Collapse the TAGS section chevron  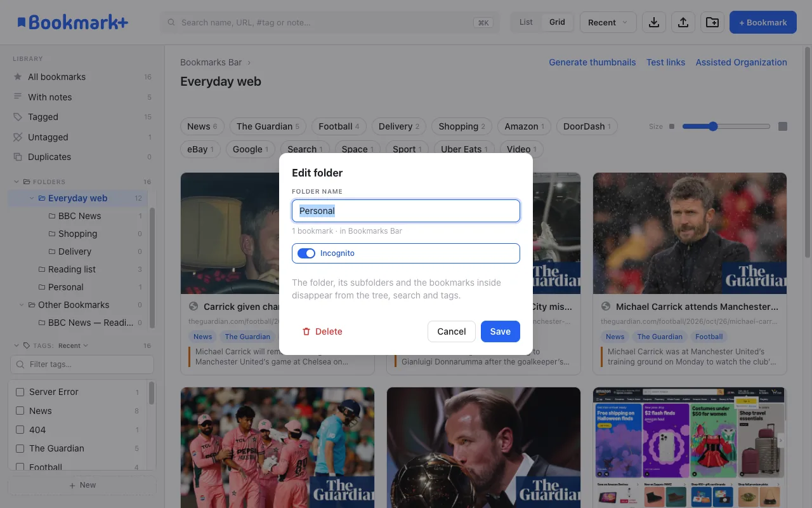tap(16, 345)
